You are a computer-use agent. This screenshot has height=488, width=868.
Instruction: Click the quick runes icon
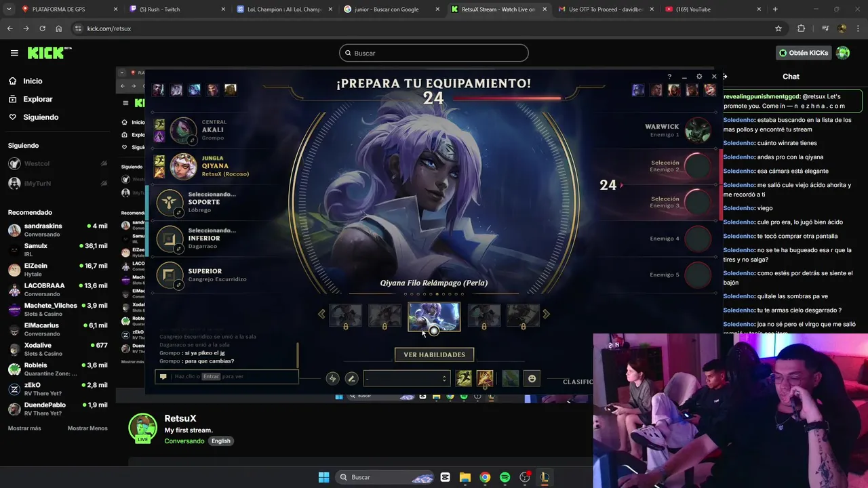pos(332,379)
